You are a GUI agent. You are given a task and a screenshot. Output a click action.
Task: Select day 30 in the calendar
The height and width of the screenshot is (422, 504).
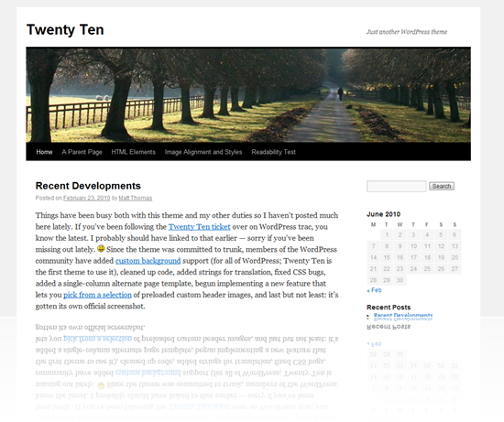(x=400, y=280)
